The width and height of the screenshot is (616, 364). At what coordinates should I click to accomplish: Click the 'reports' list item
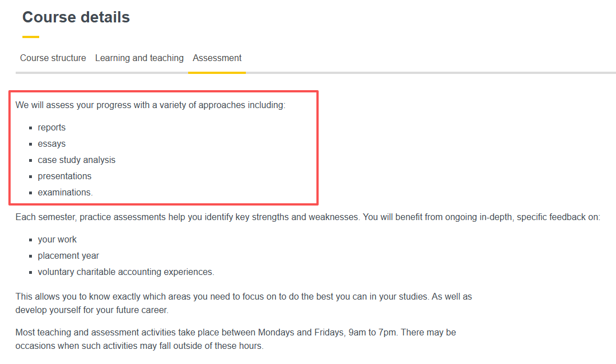pyautogui.click(x=52, y=128)
